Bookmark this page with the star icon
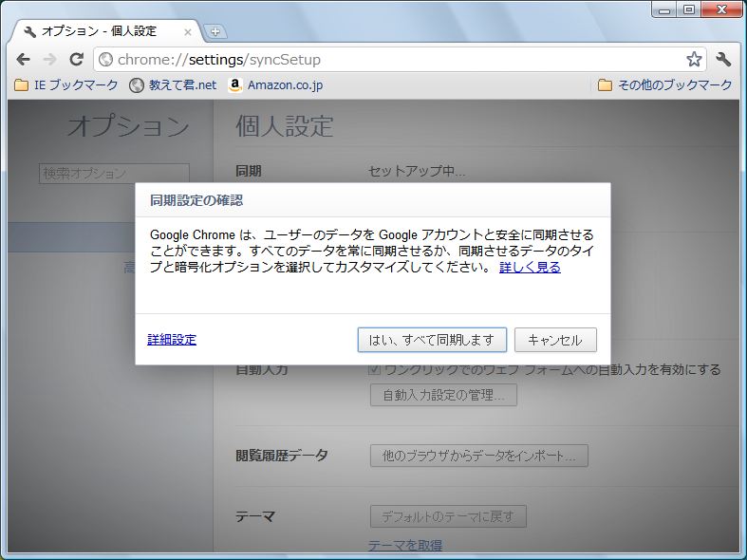 tap(694, 60)
